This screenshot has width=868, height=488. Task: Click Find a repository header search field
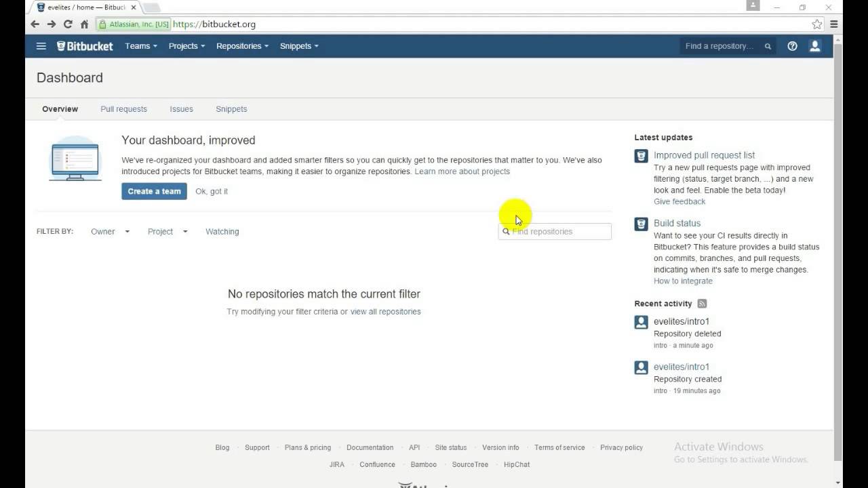click(x=728, y=46)
